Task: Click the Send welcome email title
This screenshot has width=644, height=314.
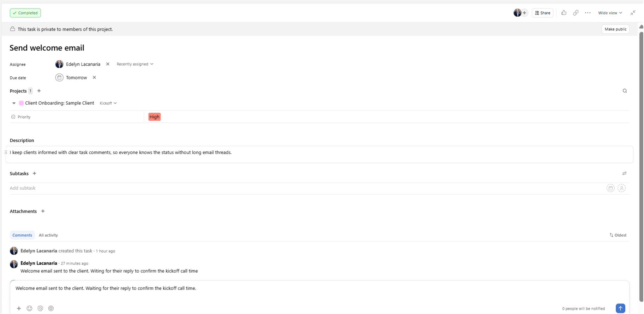Action: pos(47,48)
